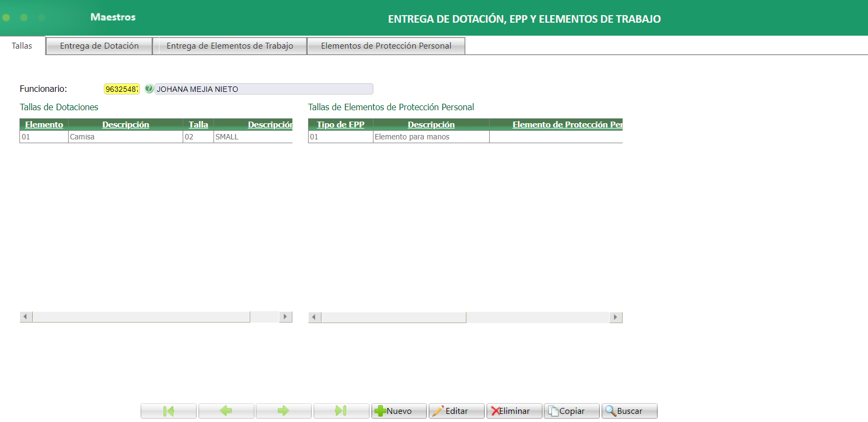868x422 pixels.
Task: Open Elementos de Protección Personal tab
Action: (386, 46)
